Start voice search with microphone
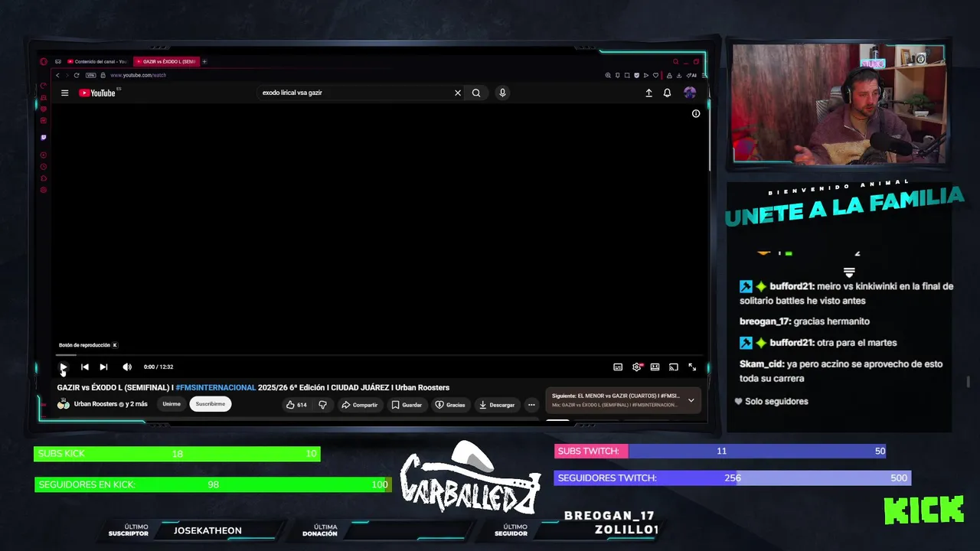This screenshot has width=980, height=551. pos(502,93)
